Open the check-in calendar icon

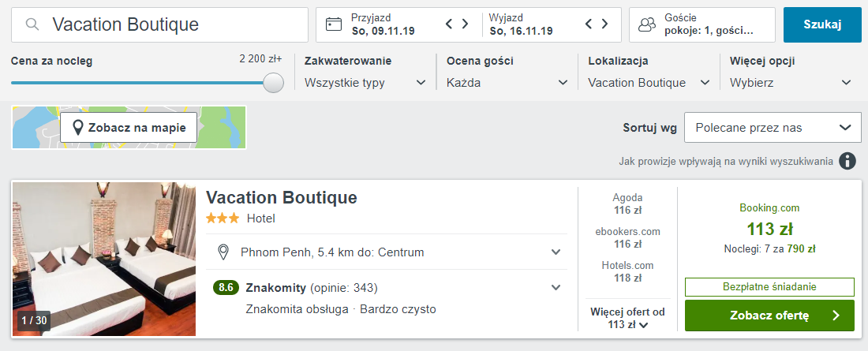pos(333,24)
